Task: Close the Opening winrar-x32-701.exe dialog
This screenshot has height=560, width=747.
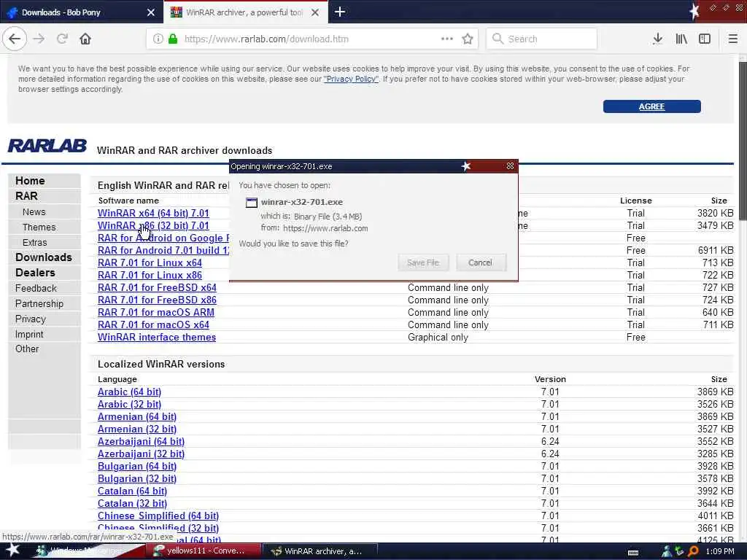Action: click(510, 166)
